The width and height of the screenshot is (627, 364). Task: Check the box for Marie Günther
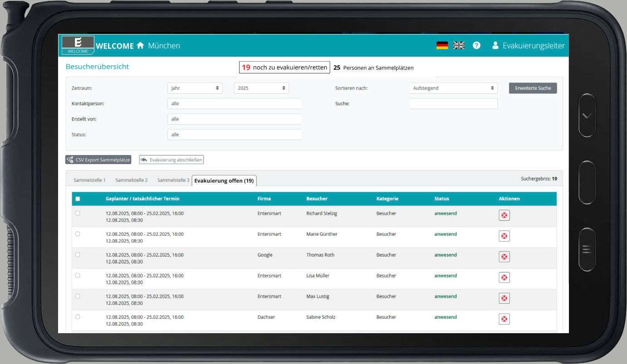click(78, 234)
